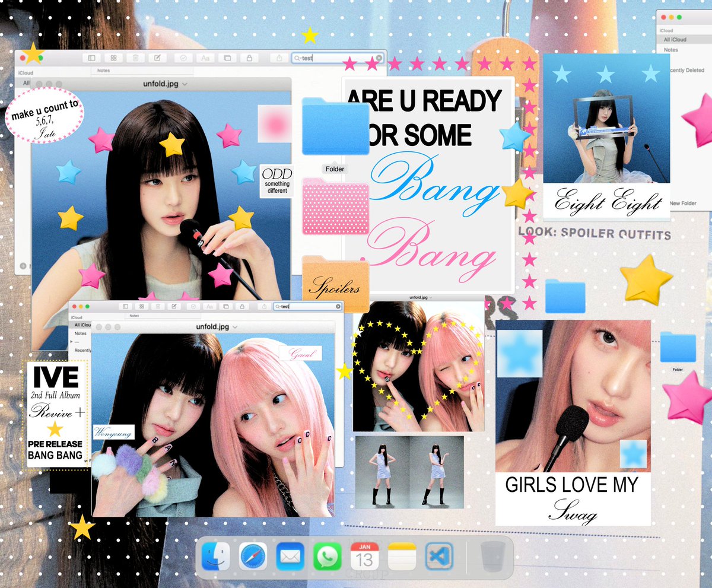Click the Gaeul name label
712x588 pixels.
[x=300, y=353]
